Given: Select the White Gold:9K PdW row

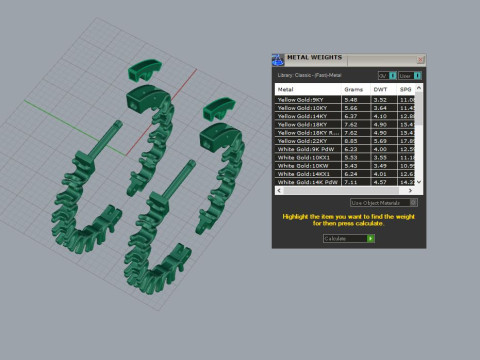Looking at the screenshot, I should point(345,149).
